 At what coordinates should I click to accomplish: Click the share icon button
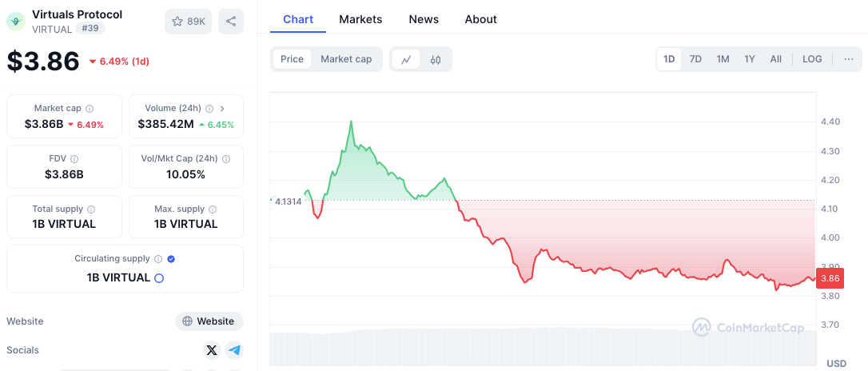(231, 22)
